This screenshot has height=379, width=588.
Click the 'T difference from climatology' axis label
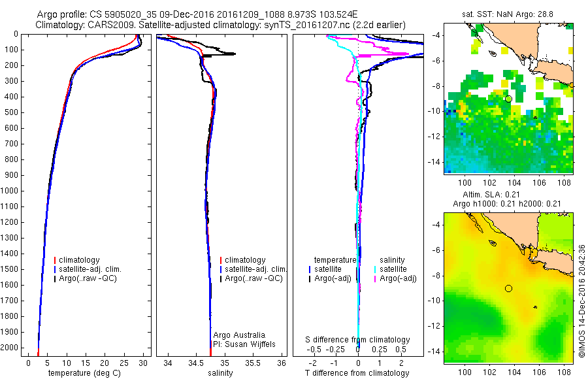pos(357,373)
